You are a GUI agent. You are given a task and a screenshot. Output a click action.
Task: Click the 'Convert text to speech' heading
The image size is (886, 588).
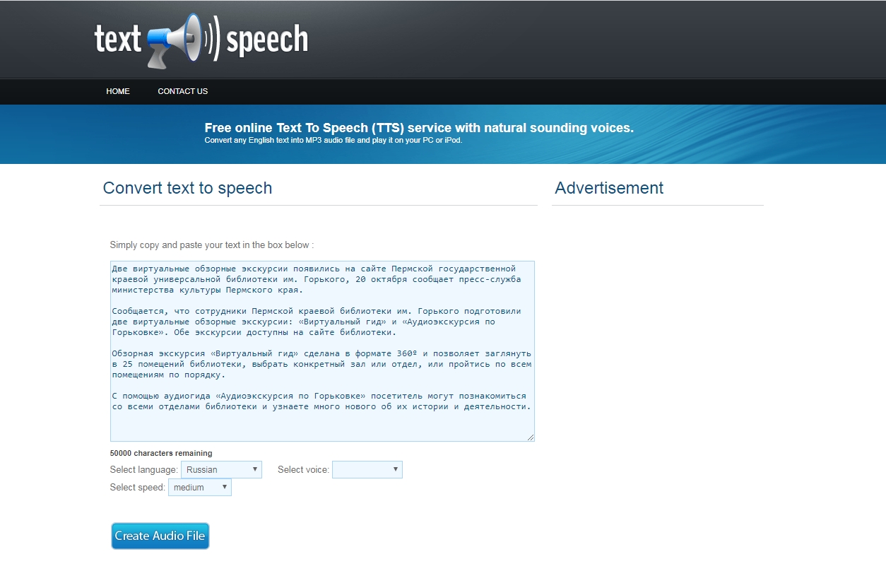pyautogui.click(x=187, y=188)
